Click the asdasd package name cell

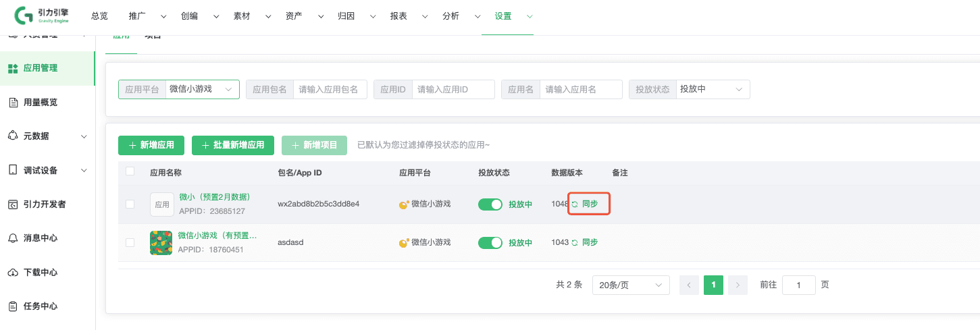[290, 242]
